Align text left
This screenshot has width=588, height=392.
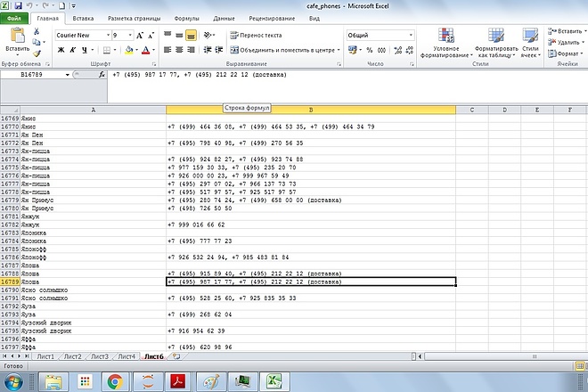pyautogui.click(x=167, y=50)
